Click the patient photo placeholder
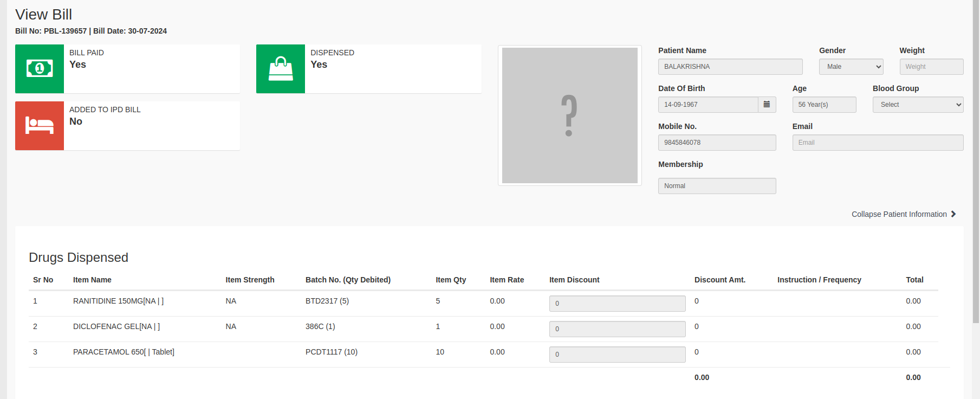Viewport: 980px width, 399px height. (x=569, y=115)
